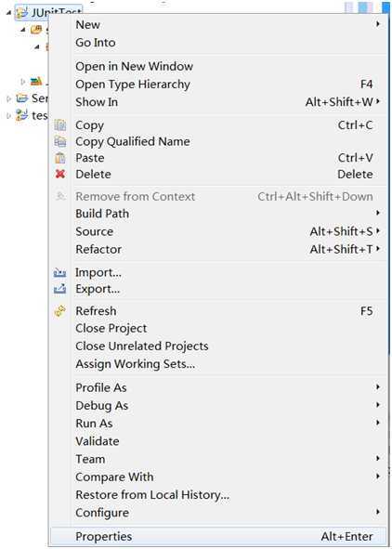The width and height of the screenshot is (392, 549).
Task: Click the JUnitTest project icon in tree
Action: click(x=21, y=13)
